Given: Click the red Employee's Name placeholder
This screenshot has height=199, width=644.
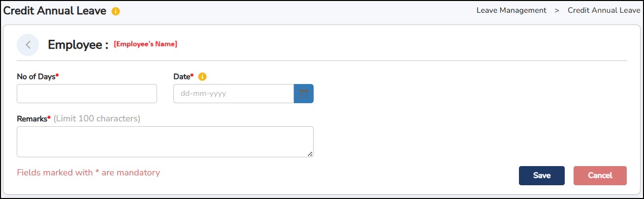Looking at the screenshot, I should [145, 44].
